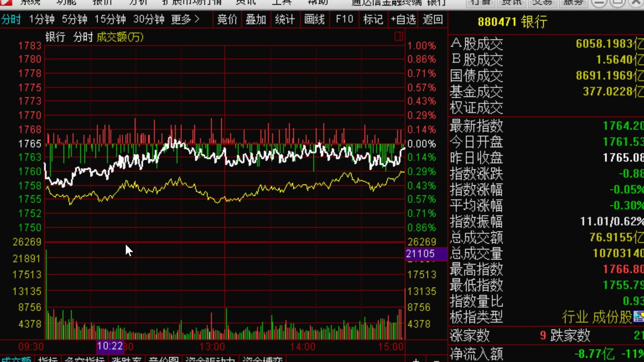Click the 标记 mark button
The width and height of the screenshot is (644, 362).
[x=373, y=19]
